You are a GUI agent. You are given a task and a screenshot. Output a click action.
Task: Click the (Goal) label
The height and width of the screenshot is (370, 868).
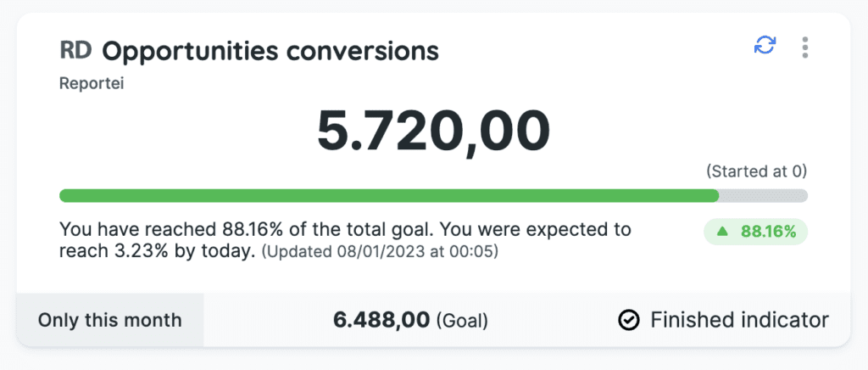(x=462, y=322)
